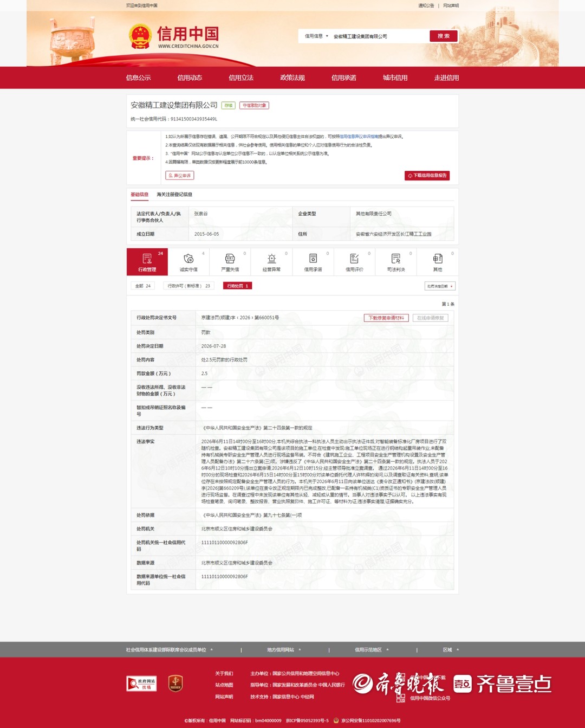Select the 全部 24 filter tab

tap(143, 286)
